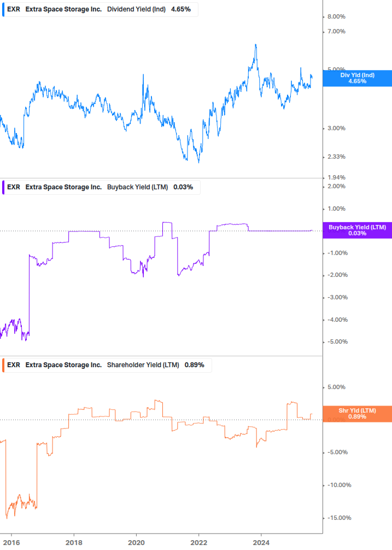Click the -4.00% axis label in buyback chart
Viewport: 392px width, 550px height.
click(338, 320)
